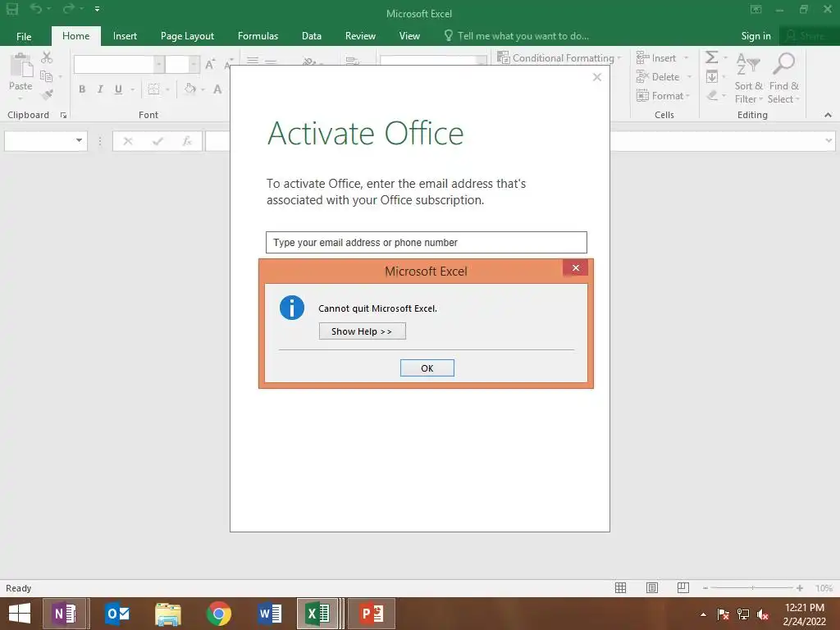Screen dimensions: 840x630
Task: Click the zoom out minus button
Action: tap(705, 588)
